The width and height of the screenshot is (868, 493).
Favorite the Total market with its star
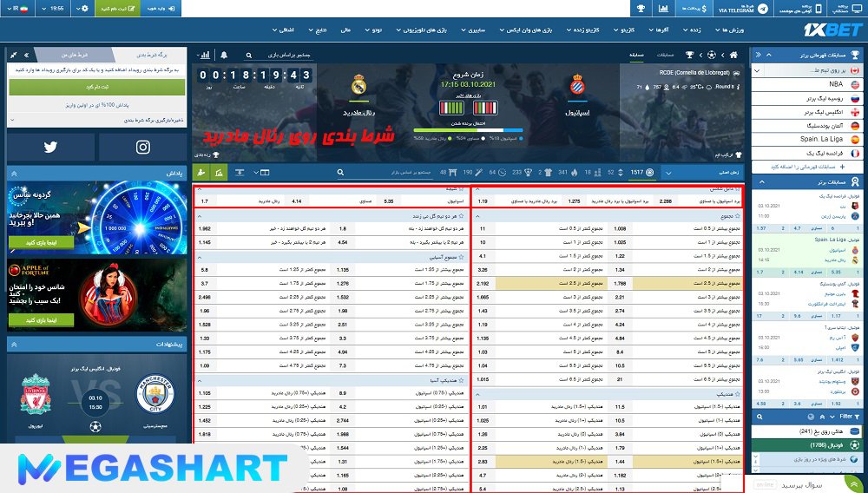coord(739,216)
